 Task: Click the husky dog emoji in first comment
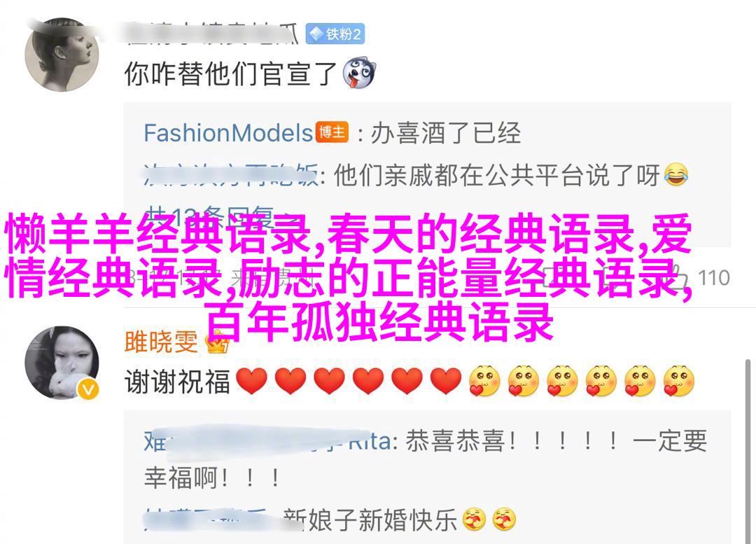point(359,74)
